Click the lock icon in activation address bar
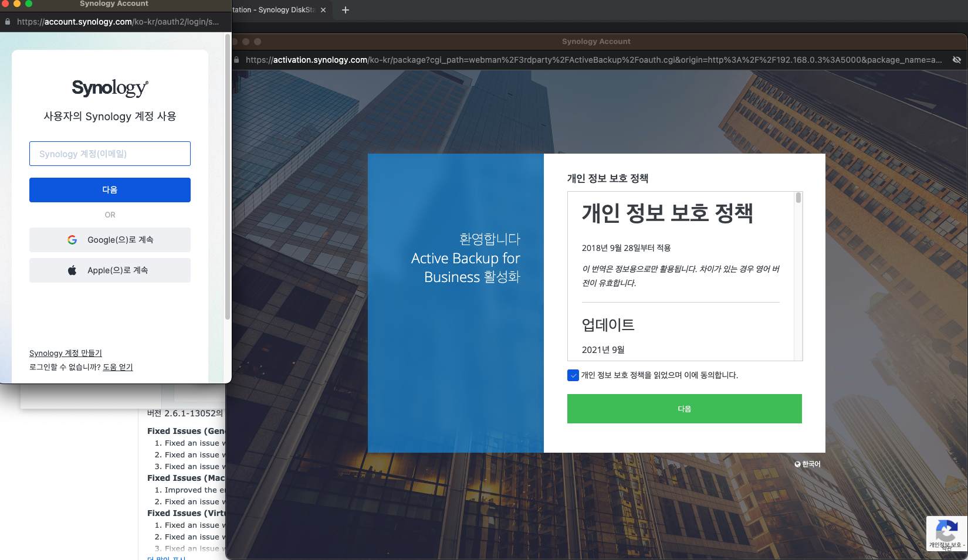 (x=236, y=60)
